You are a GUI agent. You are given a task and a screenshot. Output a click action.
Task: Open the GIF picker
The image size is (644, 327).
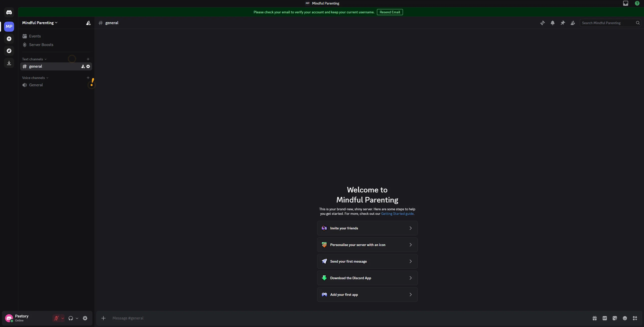point(605,318)
